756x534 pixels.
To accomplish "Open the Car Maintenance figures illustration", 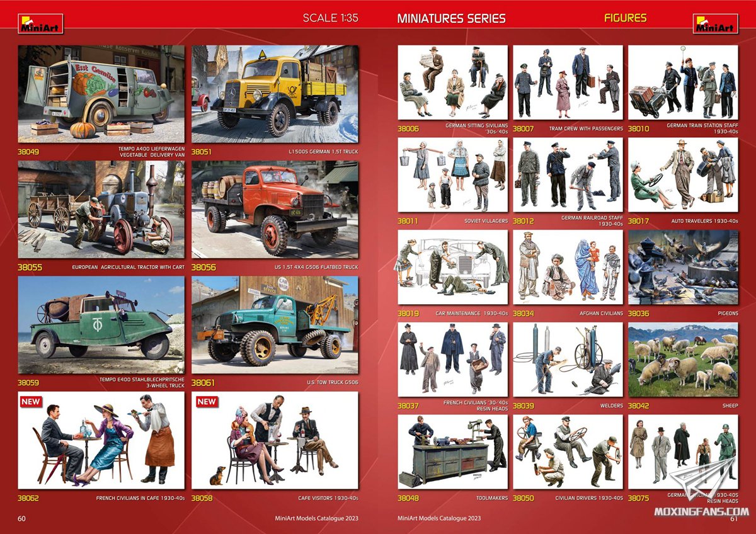I will point(452,267).
